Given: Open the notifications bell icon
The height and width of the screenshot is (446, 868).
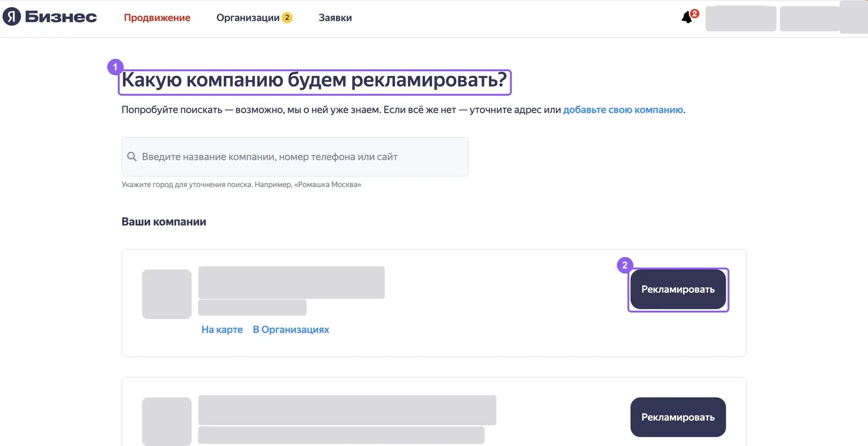Looking at the screenshot, I should tap(687, 18).
